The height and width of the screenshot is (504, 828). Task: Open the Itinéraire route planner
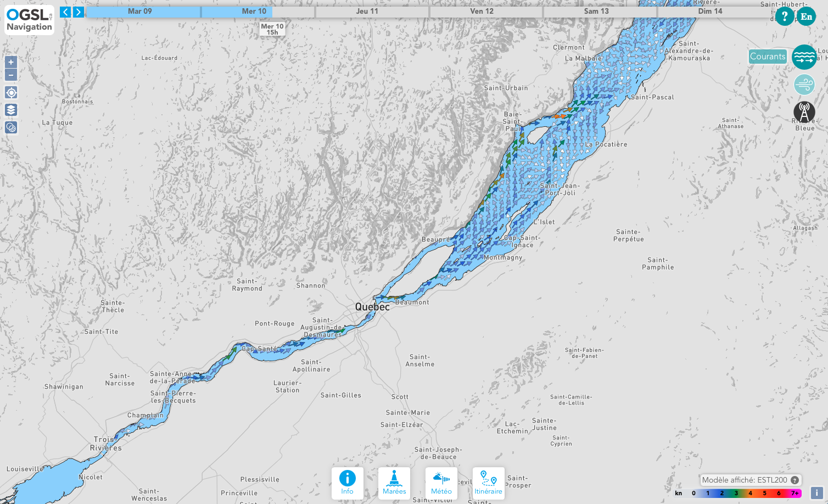point(488,483)
